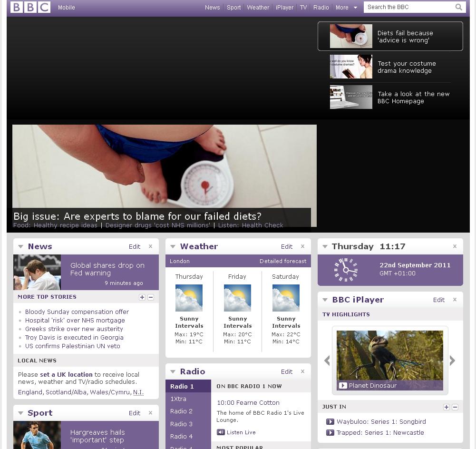Select the Radio 3 station tab
Viewport: 476px width, 449px height.
pos(188,424)
